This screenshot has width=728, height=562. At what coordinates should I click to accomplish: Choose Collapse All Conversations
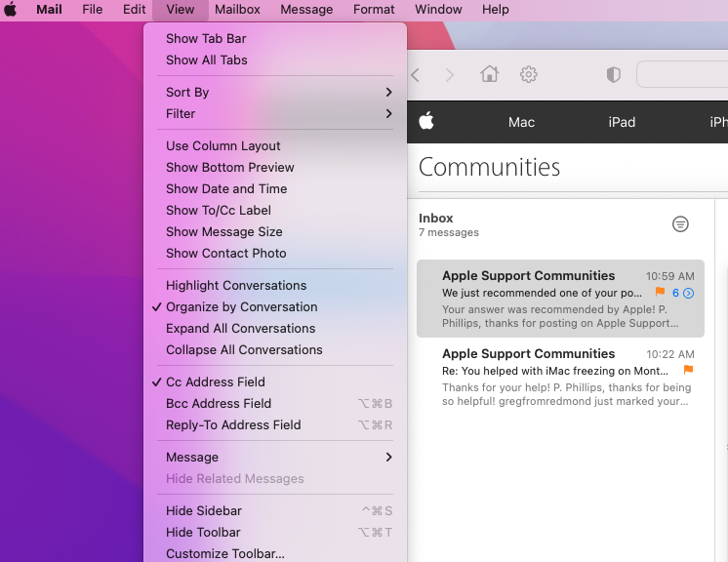pos(275,349)
